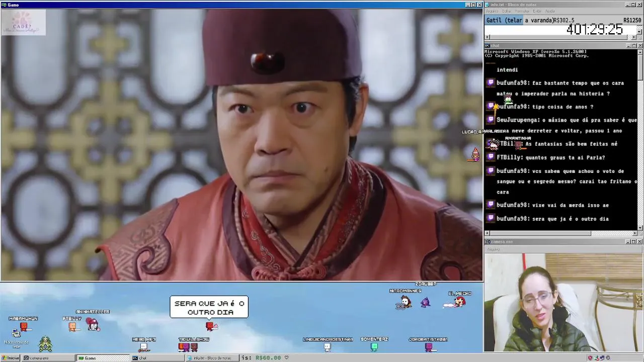This screenshot has width=644, height=362.
Task: Click the 'intendi' chat line
Action: point(507,70)
